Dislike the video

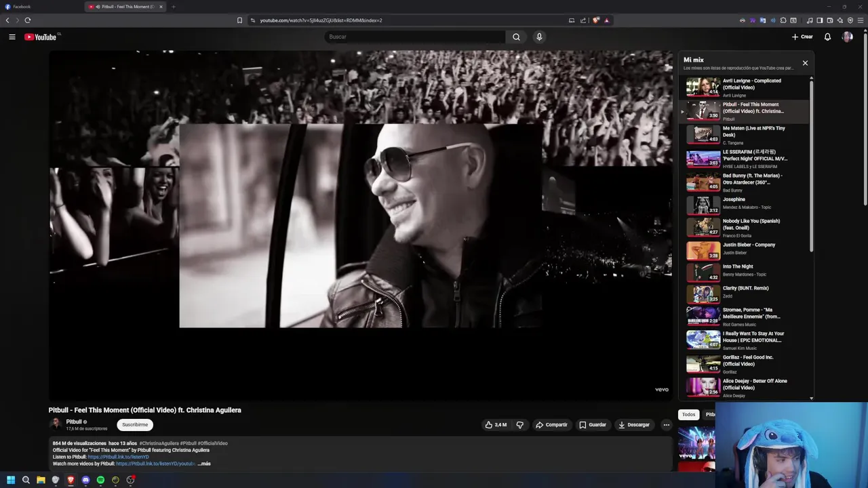click(520, 425)
